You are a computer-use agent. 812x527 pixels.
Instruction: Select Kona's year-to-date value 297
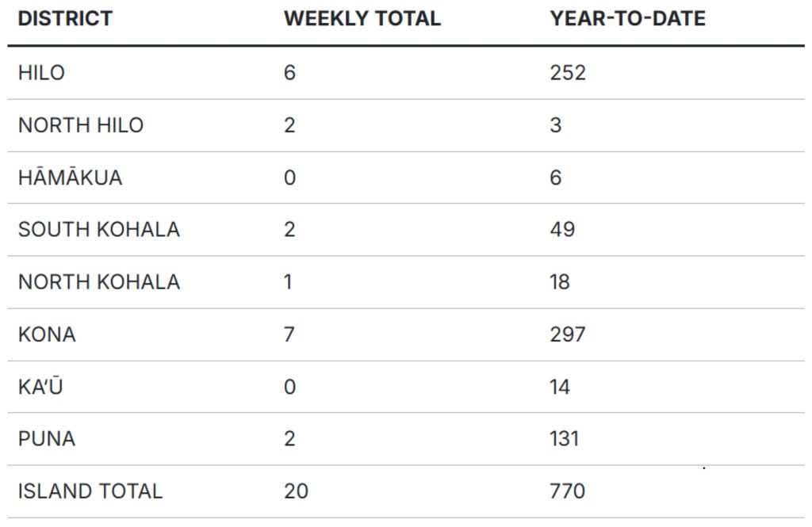coord(568,334)
